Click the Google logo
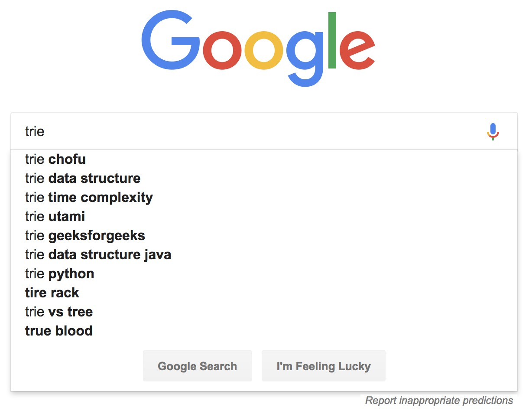 [x=258, y=48]
